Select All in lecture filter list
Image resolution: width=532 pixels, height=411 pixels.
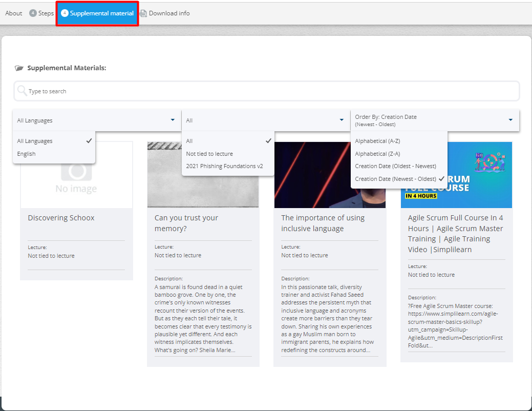click(x=228, y=141)
